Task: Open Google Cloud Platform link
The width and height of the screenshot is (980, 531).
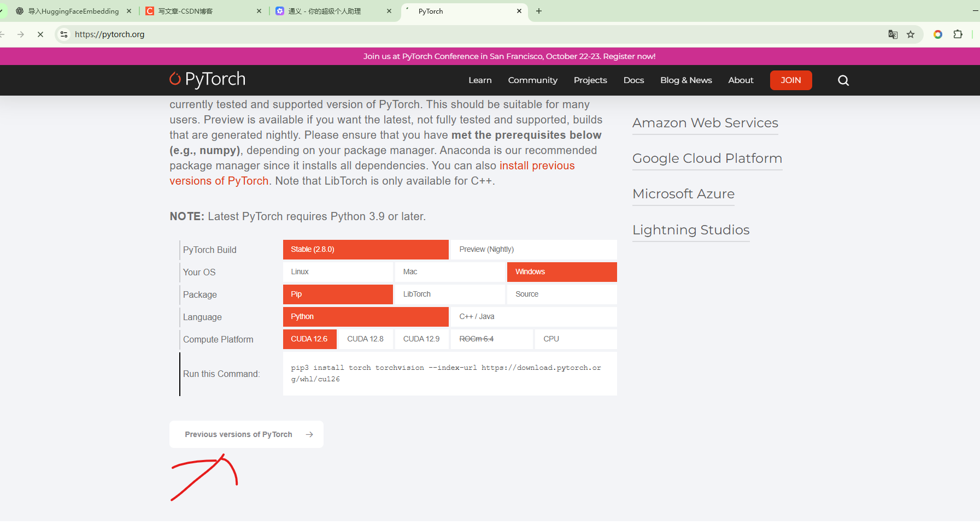Action: [707, 158]
